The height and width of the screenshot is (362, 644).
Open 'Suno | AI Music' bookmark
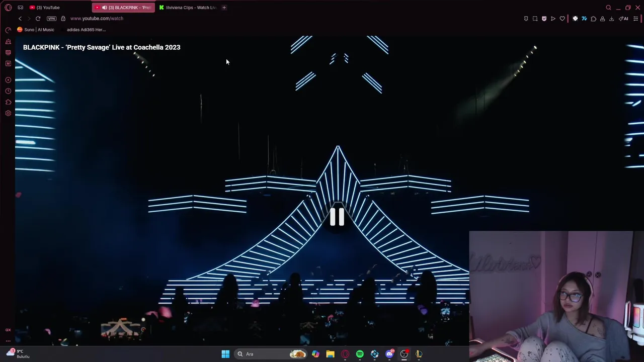36,30
